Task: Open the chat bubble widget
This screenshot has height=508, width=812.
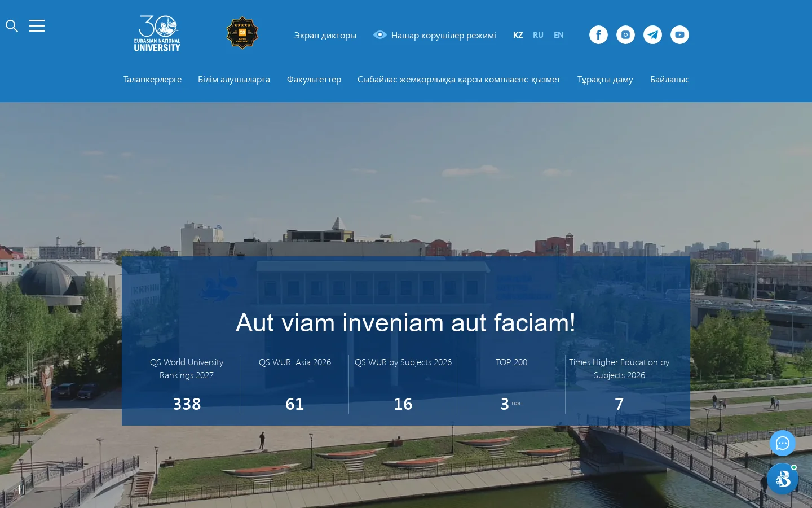Action: 783,444
